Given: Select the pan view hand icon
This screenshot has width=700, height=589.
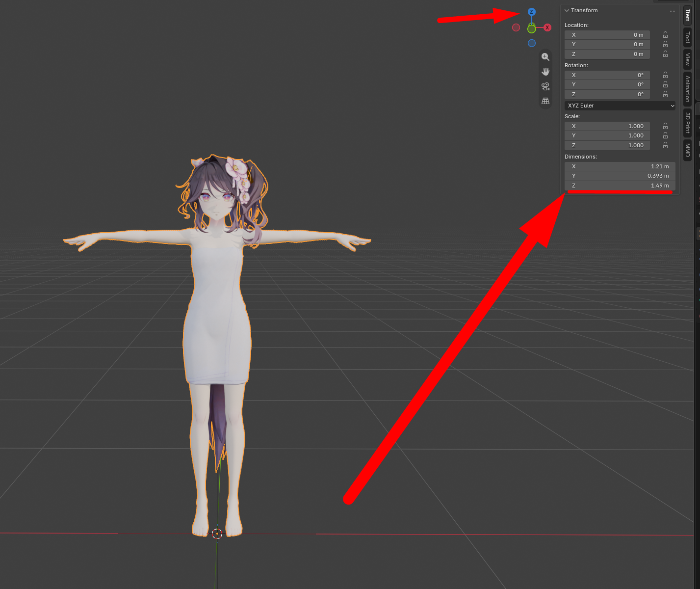Looking at the screenshot, I should pos(545,72).
